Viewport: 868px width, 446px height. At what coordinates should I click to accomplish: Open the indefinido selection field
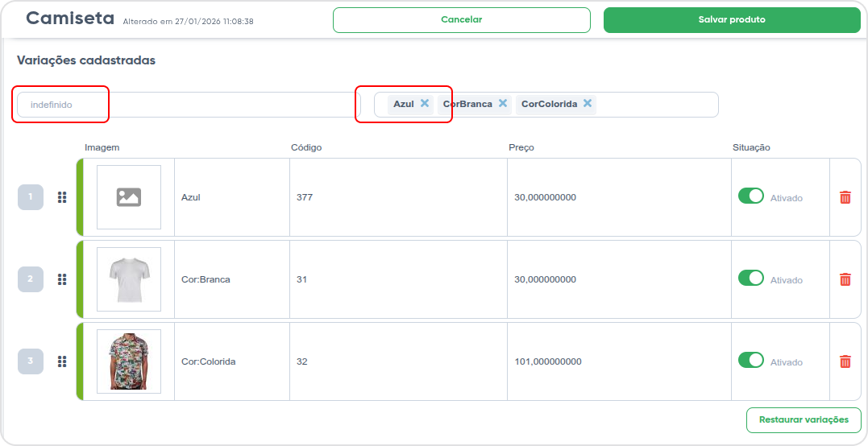click(189, 105)
